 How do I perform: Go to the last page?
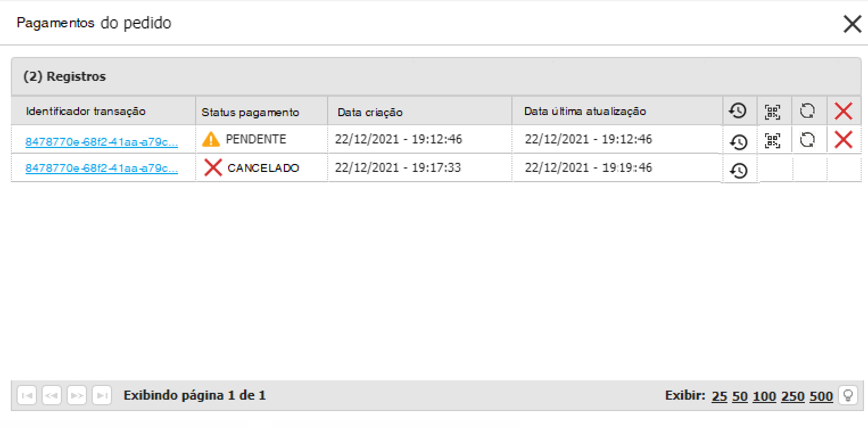pos(102,395)
